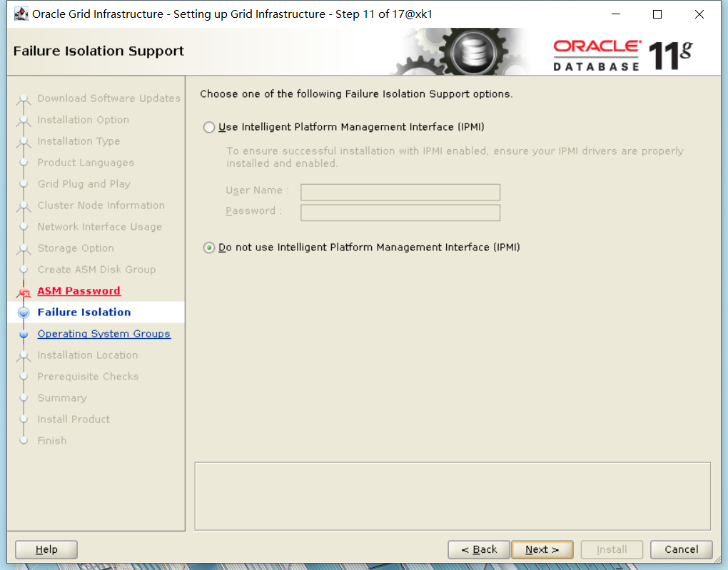The height and width of the screenshot is (570, 728).
Task: Click the IPMI User Name field
Action: click(x=400, y=192)
